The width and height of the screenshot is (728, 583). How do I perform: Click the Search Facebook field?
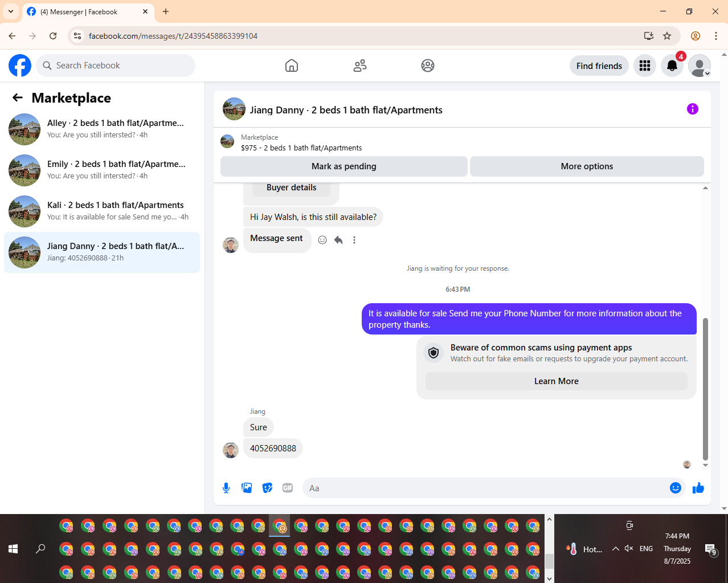[116, 66]
